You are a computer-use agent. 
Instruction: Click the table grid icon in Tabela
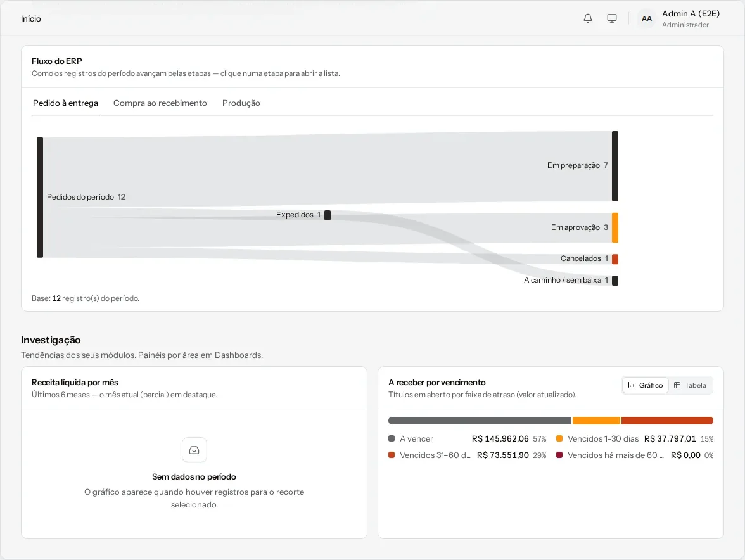[x=677, y=385]
